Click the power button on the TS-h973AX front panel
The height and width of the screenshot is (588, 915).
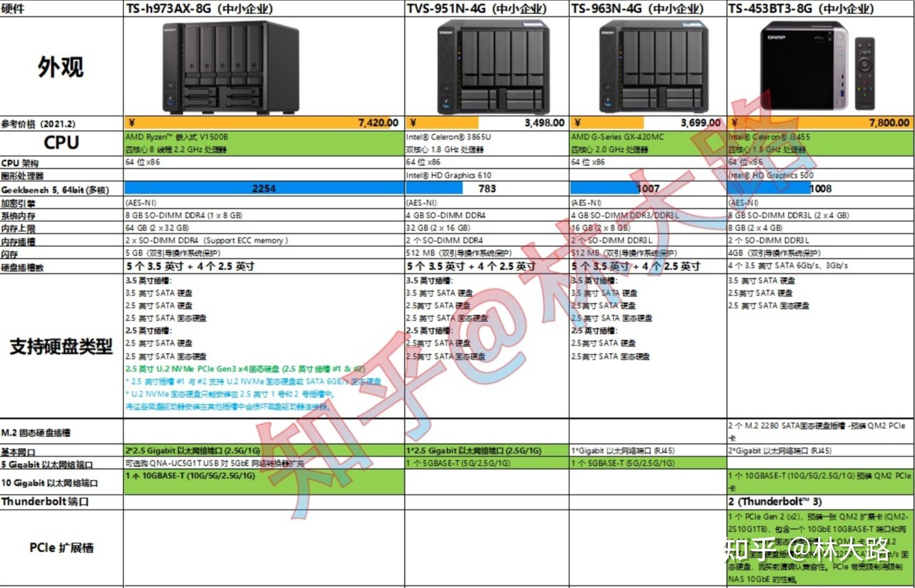click(x=170, y=85)
